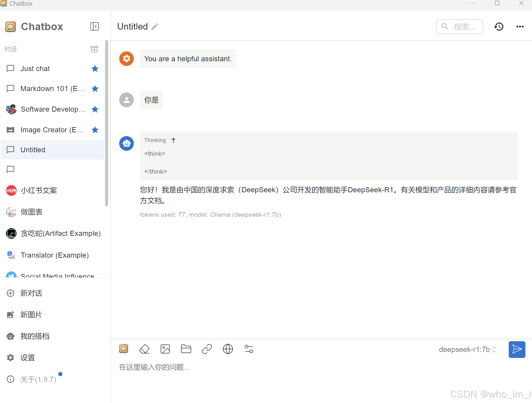Toggle web browsing with the globe icon

pyautogui.click(x=228, y=349)
